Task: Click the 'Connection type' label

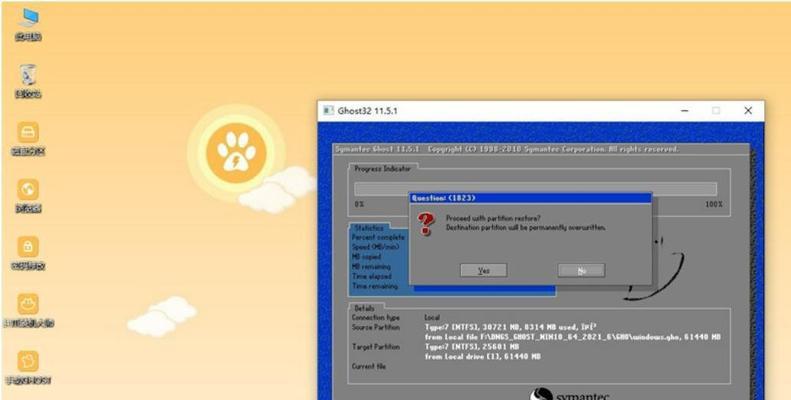Action: tap(376, 318)
